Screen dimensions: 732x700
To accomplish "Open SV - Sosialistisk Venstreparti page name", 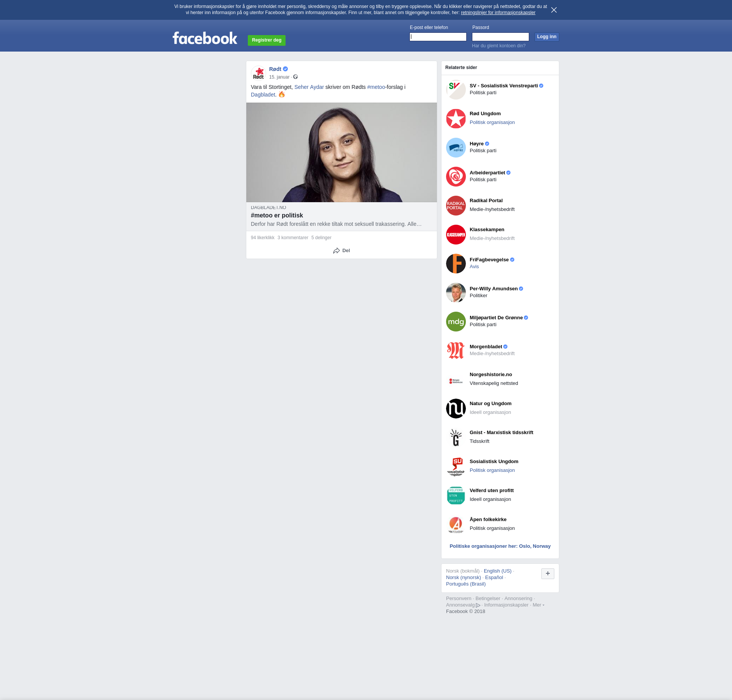I will click(x=504, y=86).
